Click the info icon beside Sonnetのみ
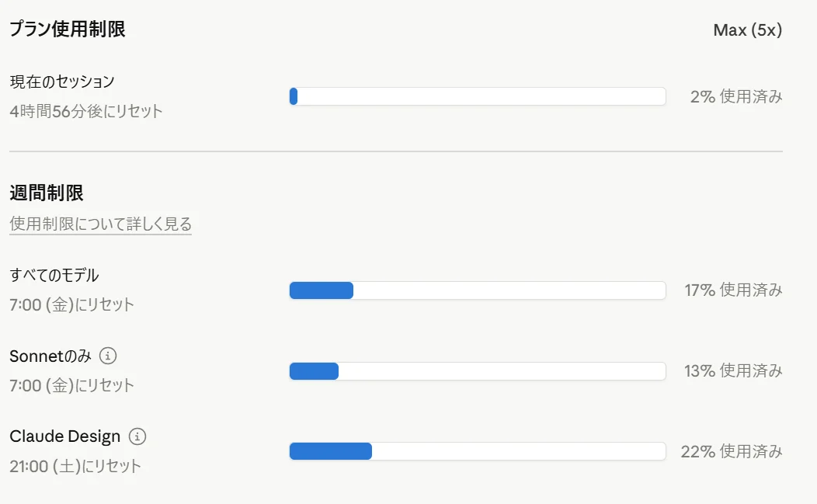The height and width of the screenshot is (504, 817). [x=109, y=356]
